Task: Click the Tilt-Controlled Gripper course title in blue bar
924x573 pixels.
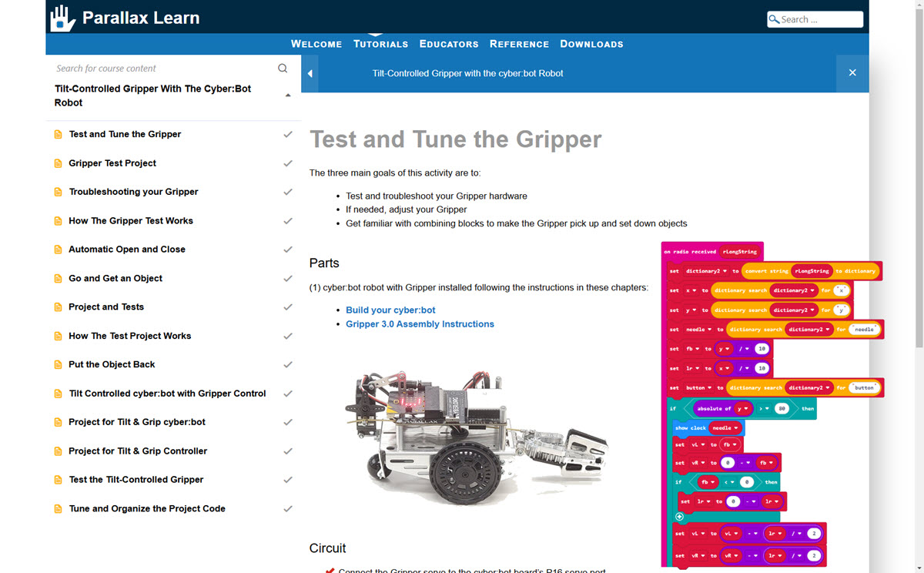Action: (x=467, y=73)
